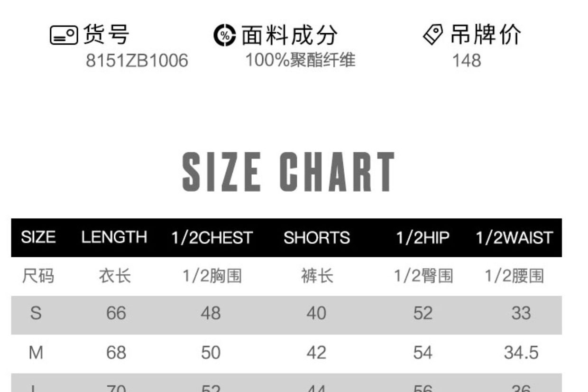This screenshot has width=588, height=392.
Task: Select the SHORTS column header
Action: click(316, 237)
